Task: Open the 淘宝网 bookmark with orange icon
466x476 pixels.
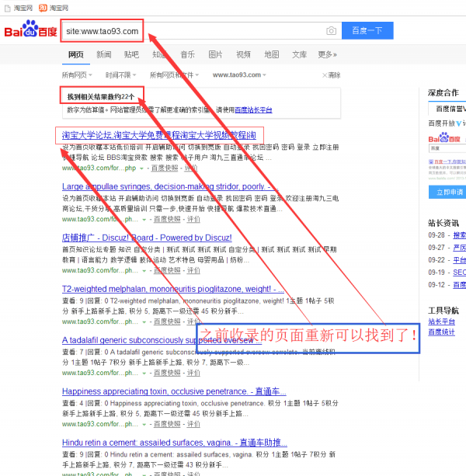Action: [x=54, y=8]
